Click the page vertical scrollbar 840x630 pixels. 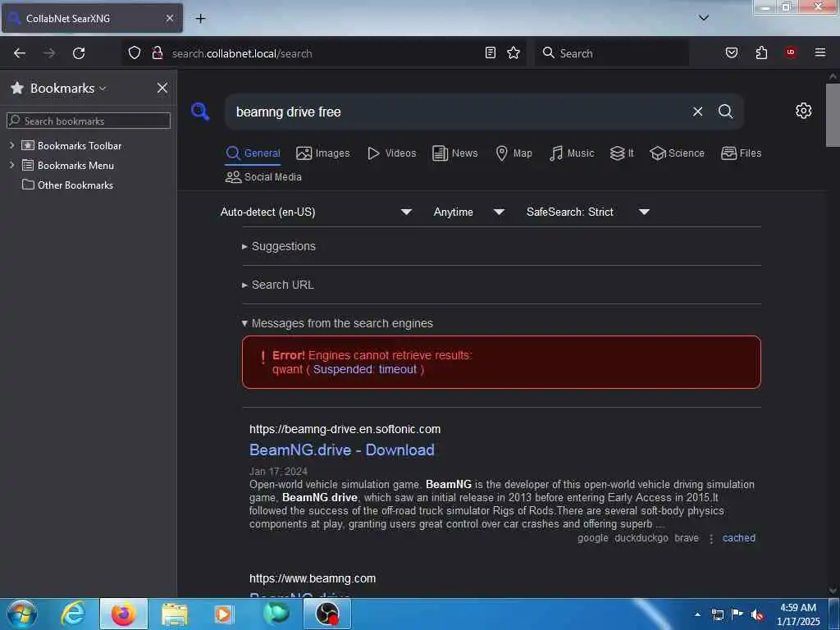click(x=833, y=115)
